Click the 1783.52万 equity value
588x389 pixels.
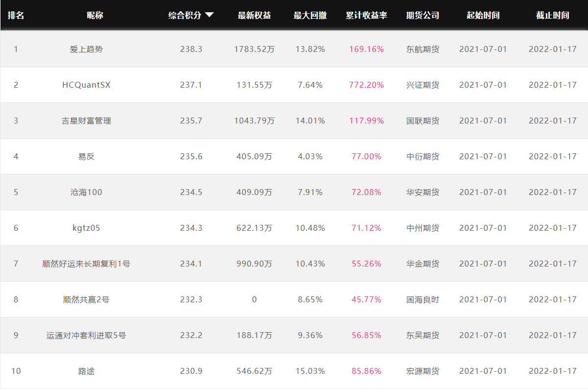(254, 49)
